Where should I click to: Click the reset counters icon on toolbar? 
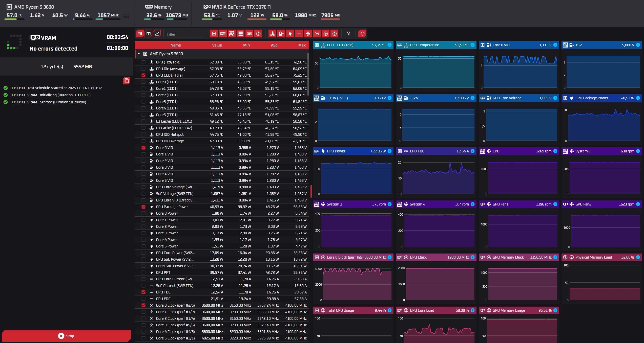pyautogui.click(x=362, y=33)
